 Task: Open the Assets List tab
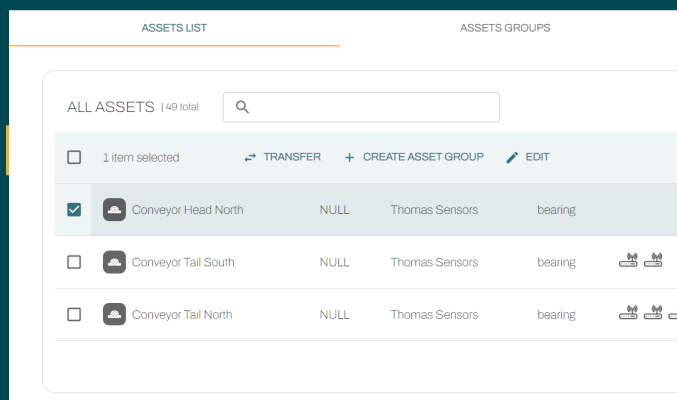click(x=174, y=28)
